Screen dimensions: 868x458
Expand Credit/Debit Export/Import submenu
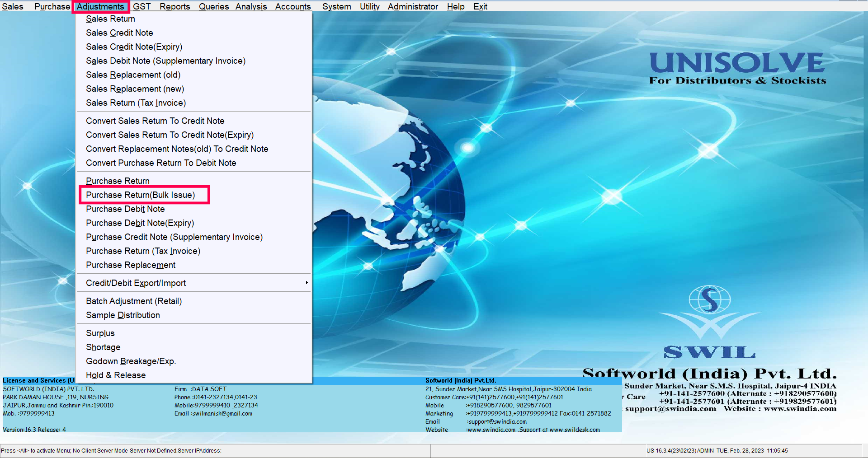pyautogui.click(x=194, y=283)
